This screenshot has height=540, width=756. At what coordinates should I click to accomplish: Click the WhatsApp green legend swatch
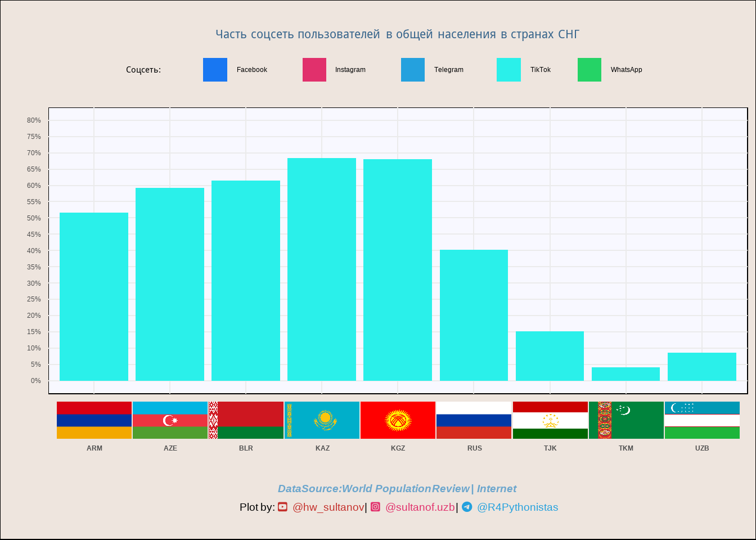click(x=589, y=70)
